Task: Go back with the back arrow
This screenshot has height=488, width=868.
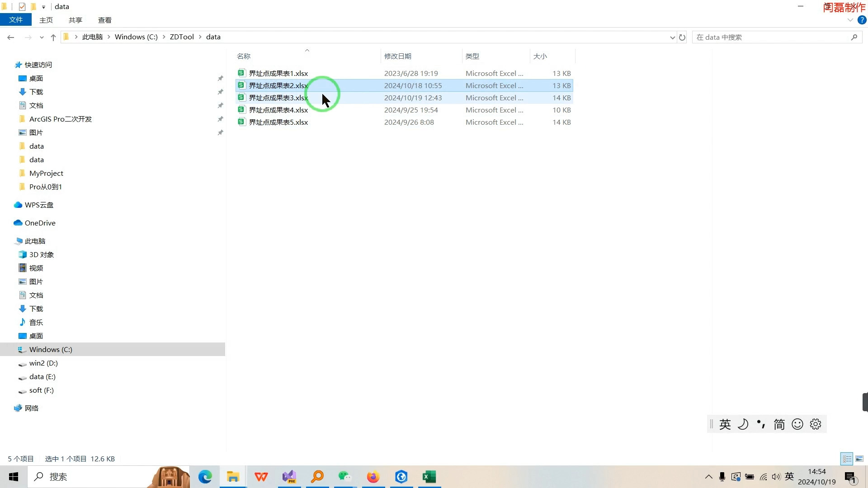Action: (11, 38)
